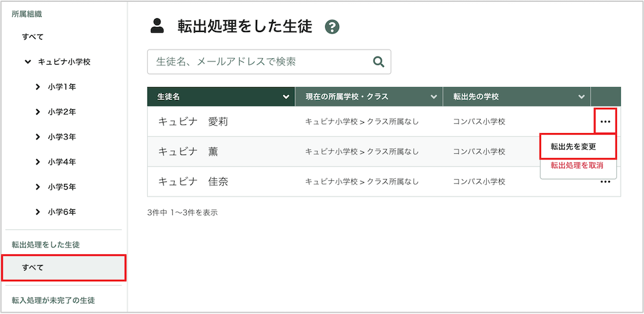The height and width of the screenshot is (314, 644).
Task: Expand 小学1年 chevron
Action: coord(38,87)
